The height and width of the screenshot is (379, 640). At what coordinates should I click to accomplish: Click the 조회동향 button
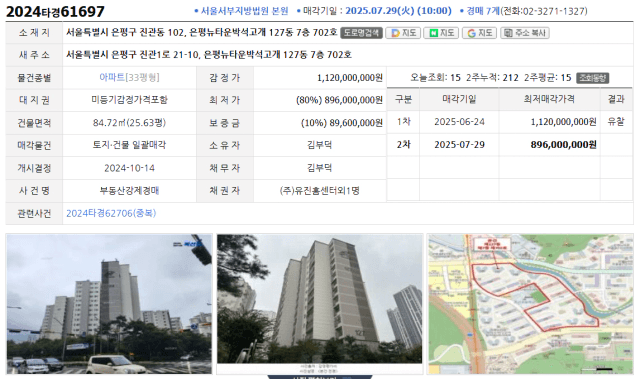click(x=592, y=78)
